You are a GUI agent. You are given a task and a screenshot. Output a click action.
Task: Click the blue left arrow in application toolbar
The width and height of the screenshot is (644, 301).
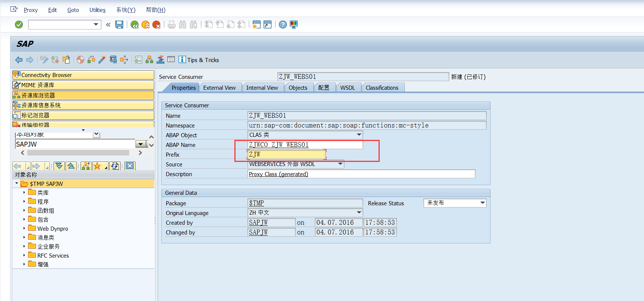[19, 60]
